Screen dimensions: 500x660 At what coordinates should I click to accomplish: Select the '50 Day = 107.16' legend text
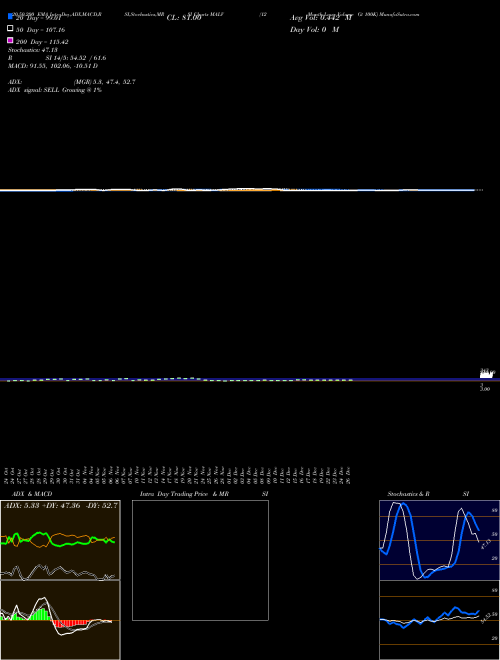[x=40, y=30]
